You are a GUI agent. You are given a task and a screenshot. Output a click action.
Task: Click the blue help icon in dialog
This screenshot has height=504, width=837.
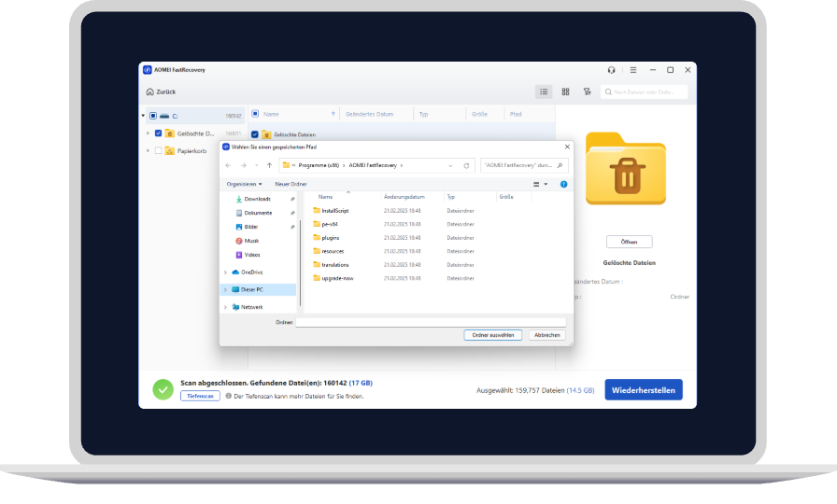[563, 185]
